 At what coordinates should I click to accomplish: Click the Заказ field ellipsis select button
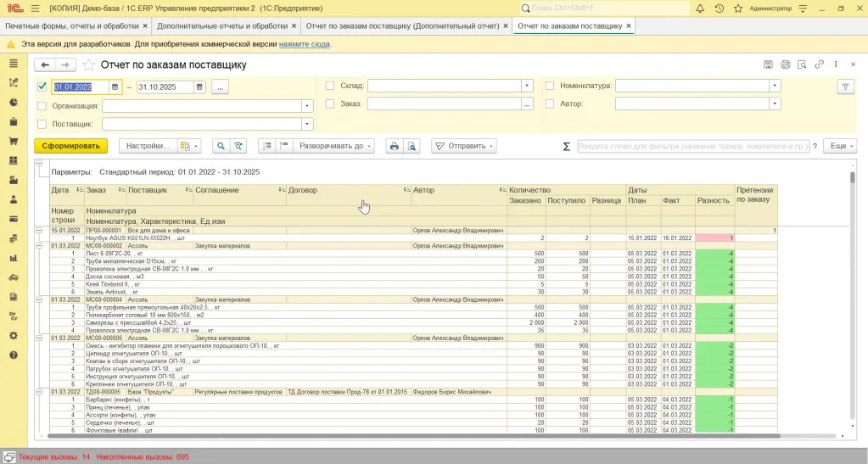527,103
